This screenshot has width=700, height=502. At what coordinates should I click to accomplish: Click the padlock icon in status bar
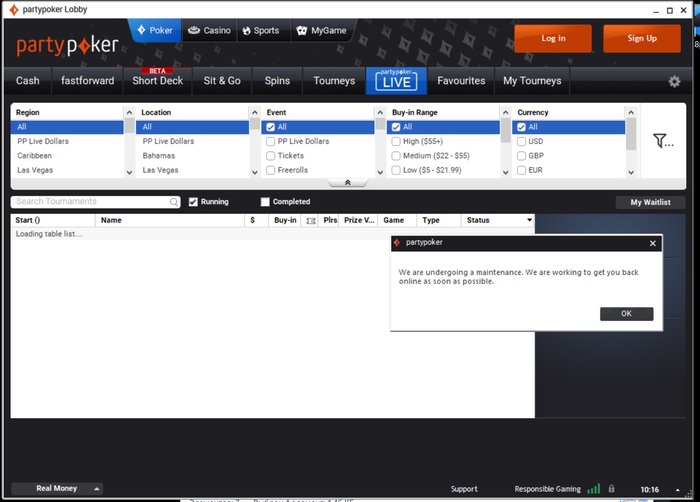[x=611, y=489]
